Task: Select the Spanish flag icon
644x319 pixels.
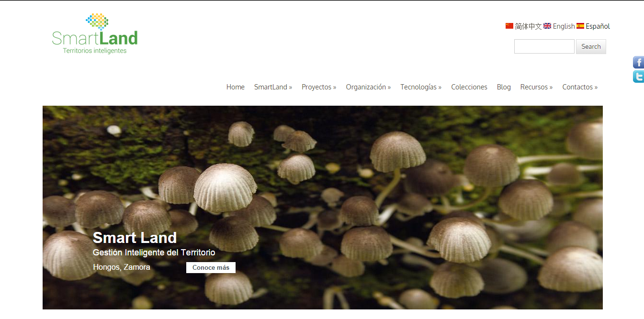Action: pos(580,26)
